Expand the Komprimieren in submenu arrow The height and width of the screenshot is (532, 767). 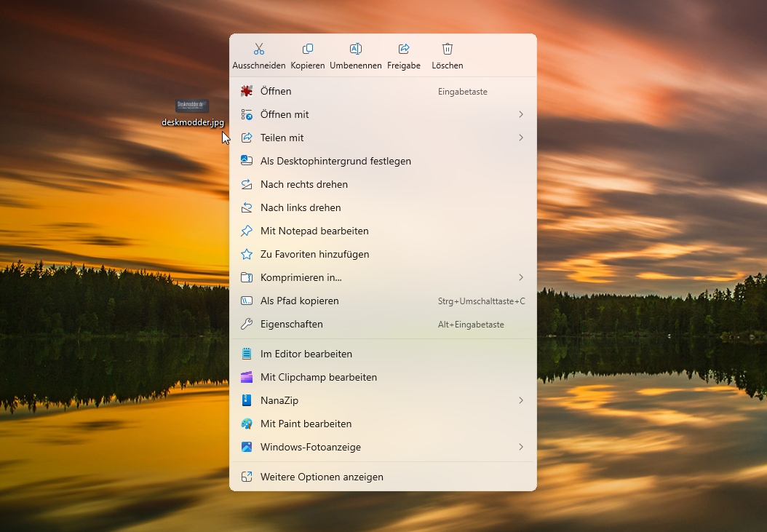click(521, 277)
